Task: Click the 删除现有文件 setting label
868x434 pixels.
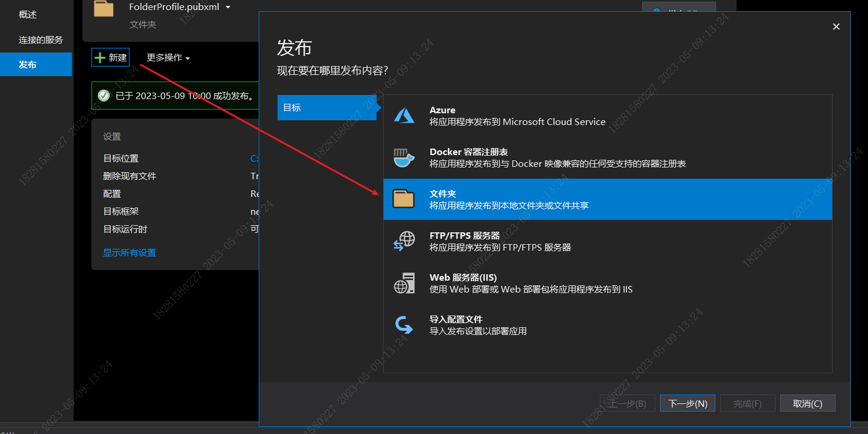Action: 130,176
